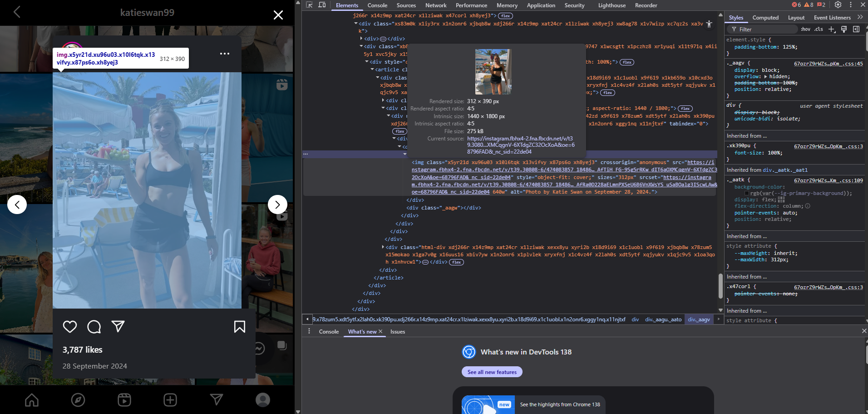
Task: Open the Issues tab in the drawer
Action: click(x=398, y=332)
